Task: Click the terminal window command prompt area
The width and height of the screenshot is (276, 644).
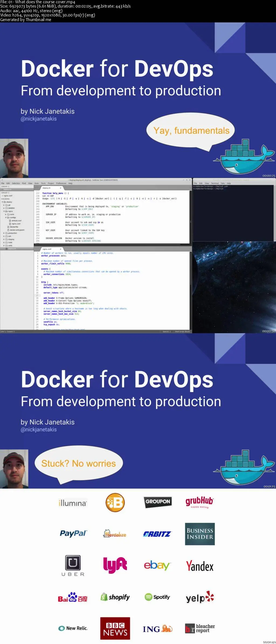Action: click(233, 213)
